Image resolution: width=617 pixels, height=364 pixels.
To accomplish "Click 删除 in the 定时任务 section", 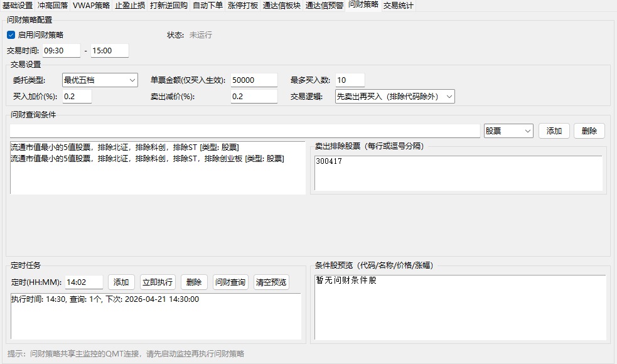I will [194, 282].
